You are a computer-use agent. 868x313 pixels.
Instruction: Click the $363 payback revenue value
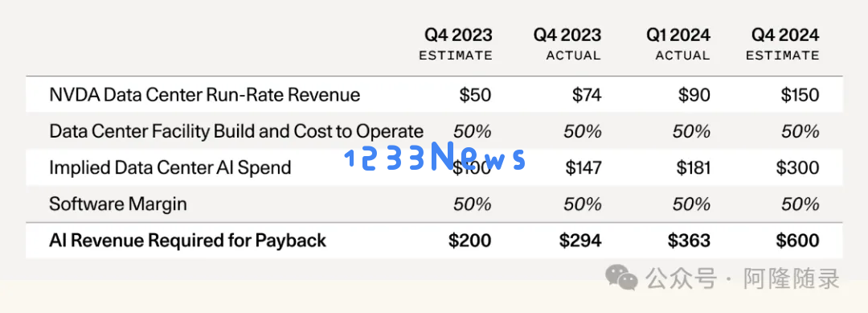point(689,241)
